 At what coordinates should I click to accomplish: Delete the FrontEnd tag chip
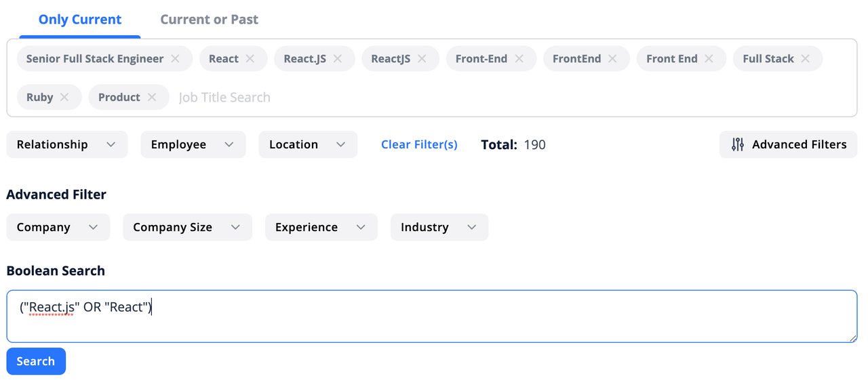(x=612, y=59)
